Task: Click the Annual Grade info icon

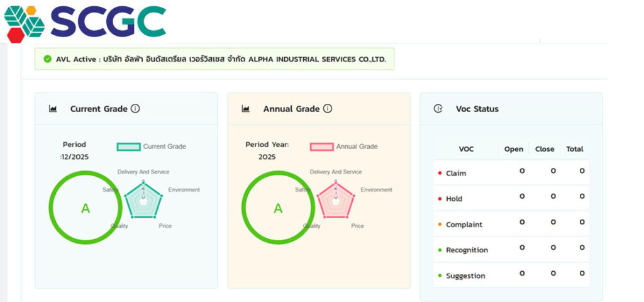Action: [328, 109]
